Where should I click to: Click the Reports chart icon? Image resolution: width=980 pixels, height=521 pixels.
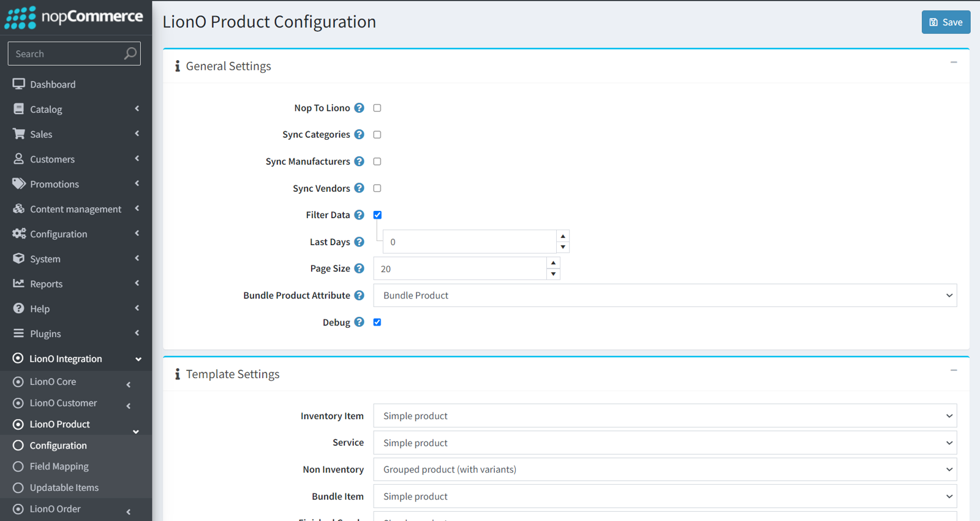click(19, 284)
